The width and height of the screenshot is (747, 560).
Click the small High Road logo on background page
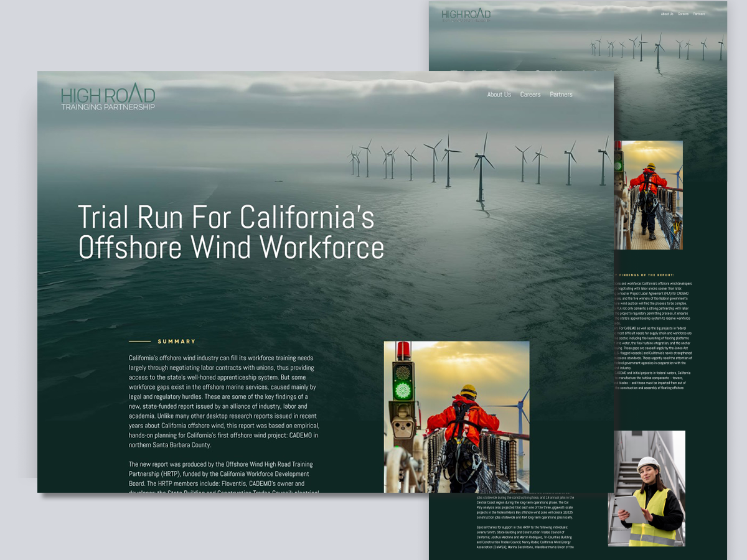(x=466, y=15)
